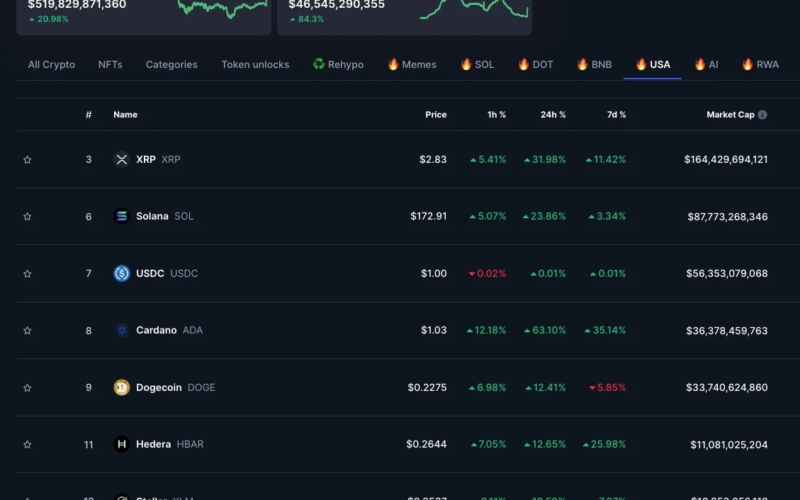Toggle the Solana watchlist star
800x500 pixels.
pyautogui.click(x=27, y=216)
